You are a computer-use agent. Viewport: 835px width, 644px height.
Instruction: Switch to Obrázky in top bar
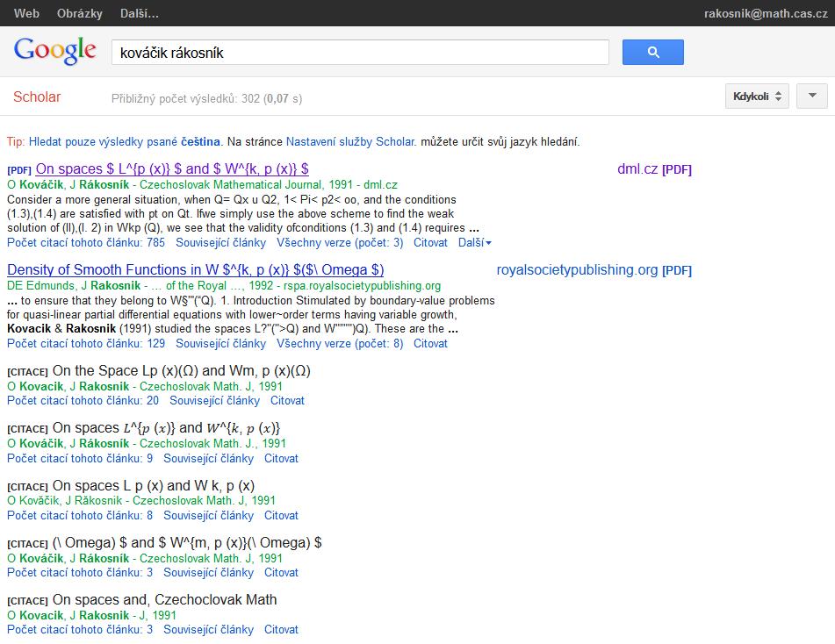pos(80,13)
